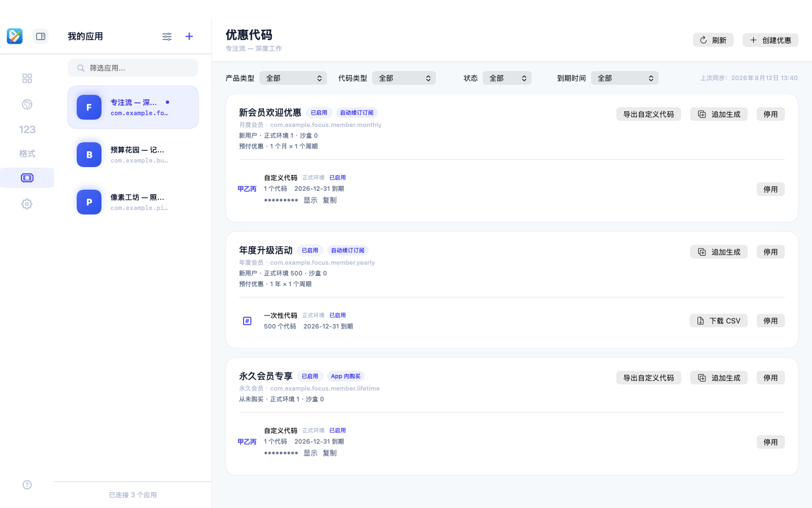Click 追加生成 for 年度升级活动
Viewport: 812px width, 508px height.
pyautogui.click(x=719, y=252)
